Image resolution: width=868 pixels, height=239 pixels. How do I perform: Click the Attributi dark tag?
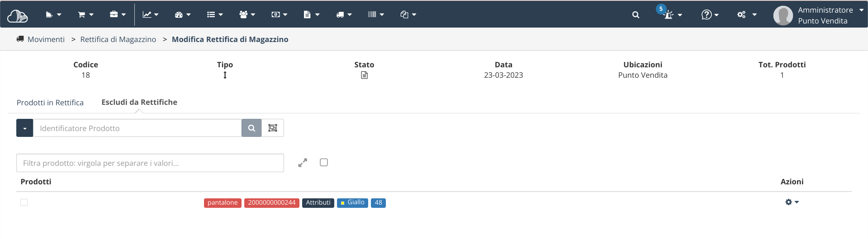(x=318, y=203)
